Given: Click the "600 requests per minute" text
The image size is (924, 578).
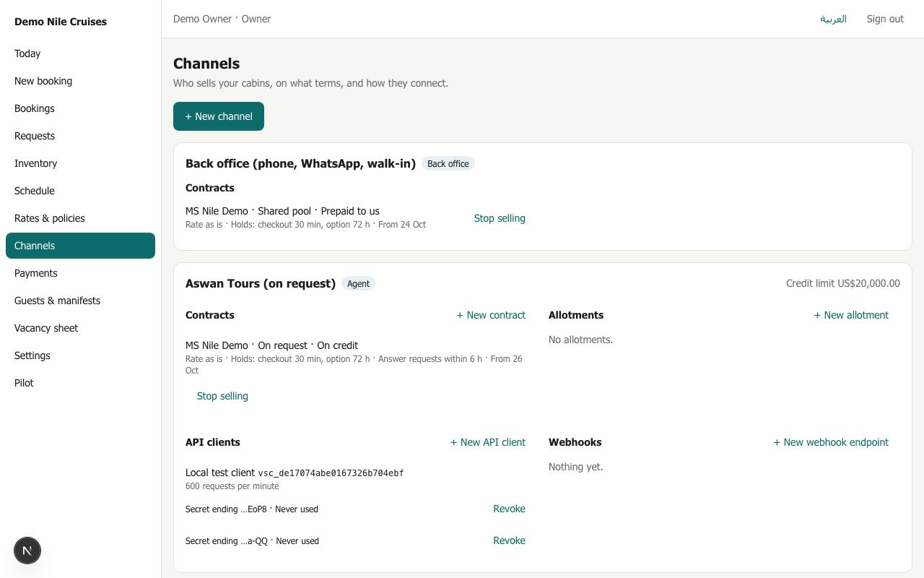Looking at the screenshot, I should (x=232, y=486).
